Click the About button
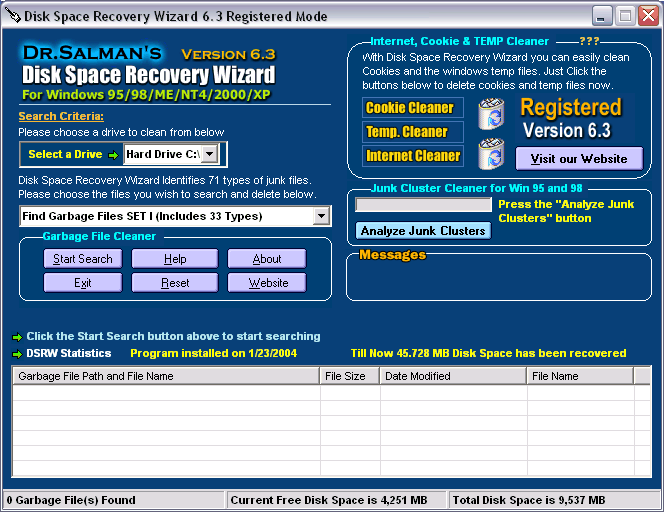 [267, 259]
